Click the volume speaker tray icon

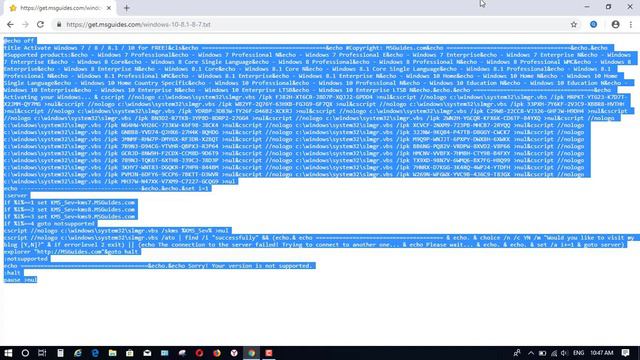[564, 353]
